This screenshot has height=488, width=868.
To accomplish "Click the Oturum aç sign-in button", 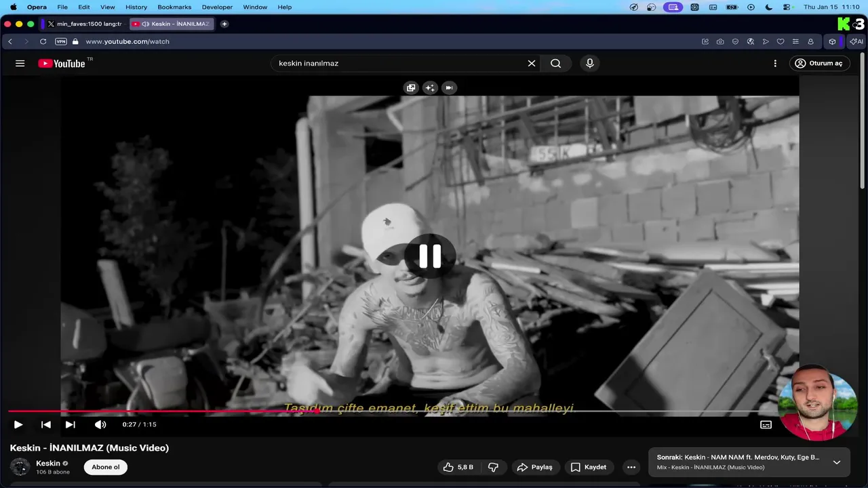I will 819,63.
